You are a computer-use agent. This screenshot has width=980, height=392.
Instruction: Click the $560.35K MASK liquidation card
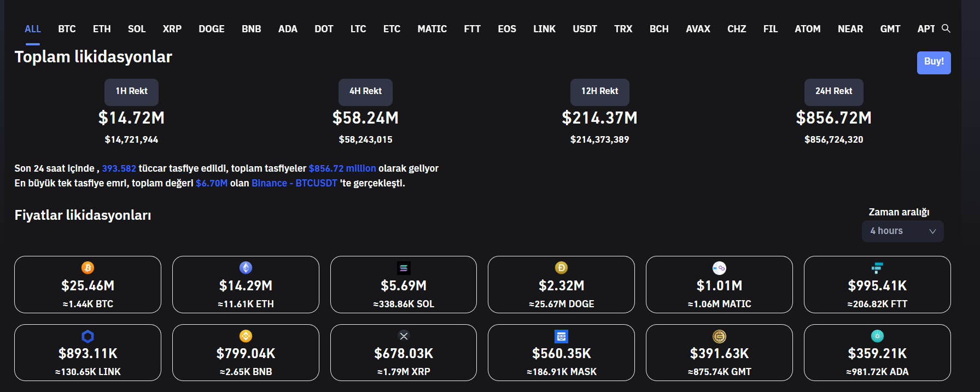click(x=561, y=353)
